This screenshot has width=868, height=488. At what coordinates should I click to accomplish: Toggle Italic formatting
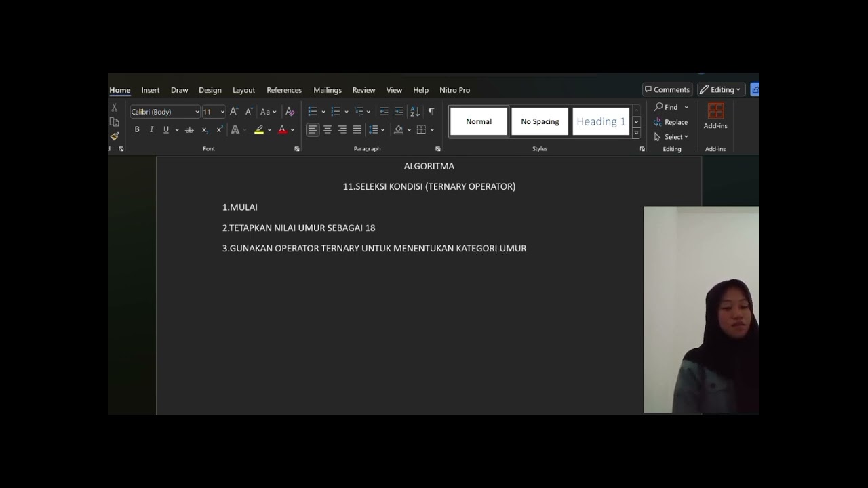pyautogui.click(x=151, y=129)
